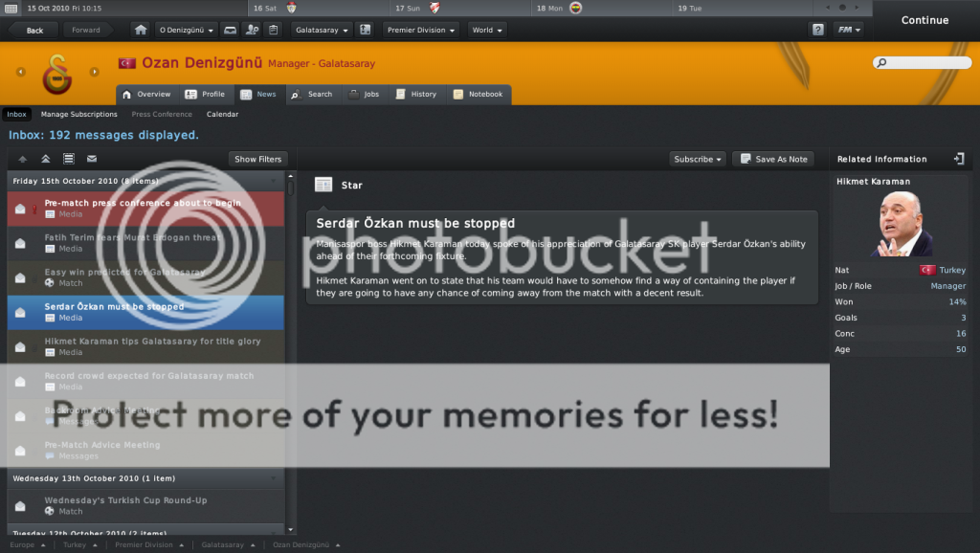Open the clipboard notes icon in the toolbar
The width and height of the screenshot is (980, 553).
tap(273, 30)
